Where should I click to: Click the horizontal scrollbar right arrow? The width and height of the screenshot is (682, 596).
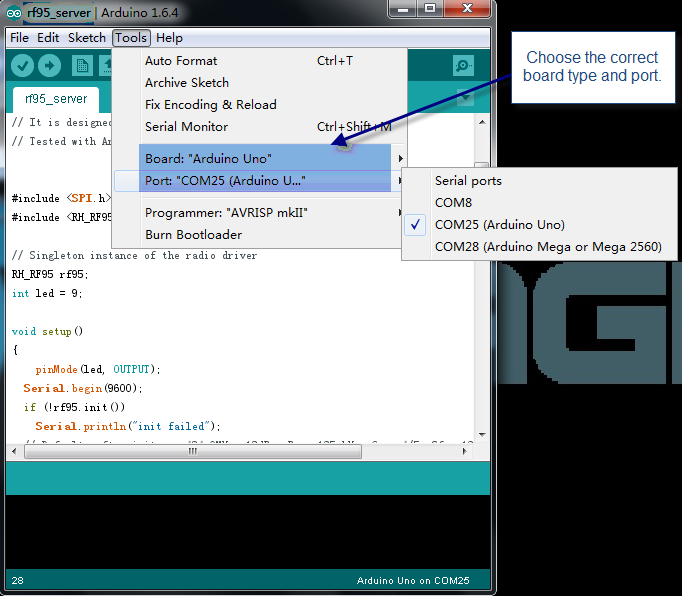464,452
